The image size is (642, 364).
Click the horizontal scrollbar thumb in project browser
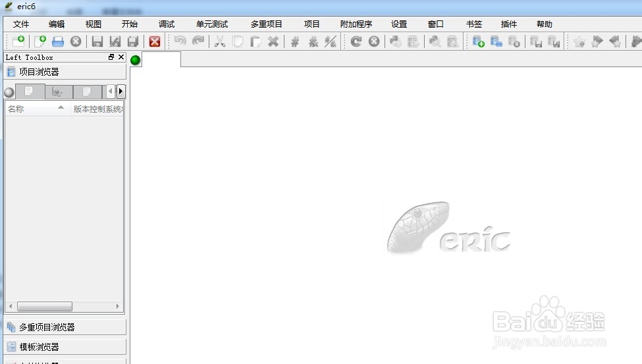(x=45, y=306)
